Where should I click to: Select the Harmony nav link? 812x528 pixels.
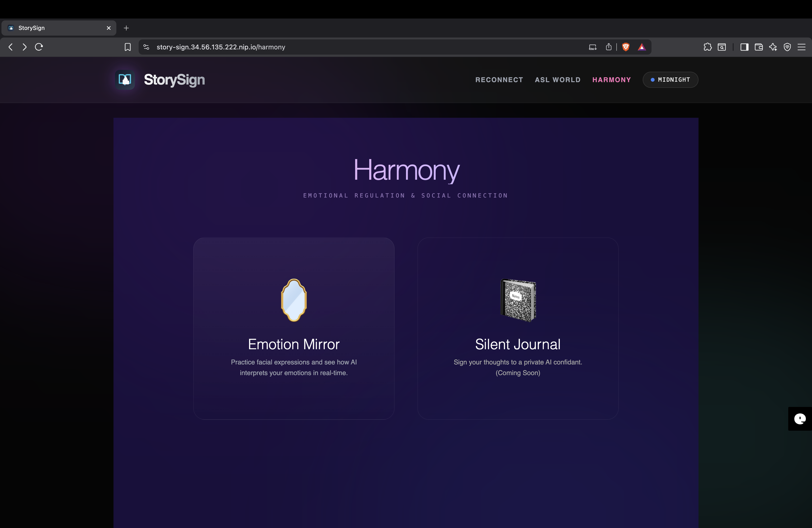point(611,80)
